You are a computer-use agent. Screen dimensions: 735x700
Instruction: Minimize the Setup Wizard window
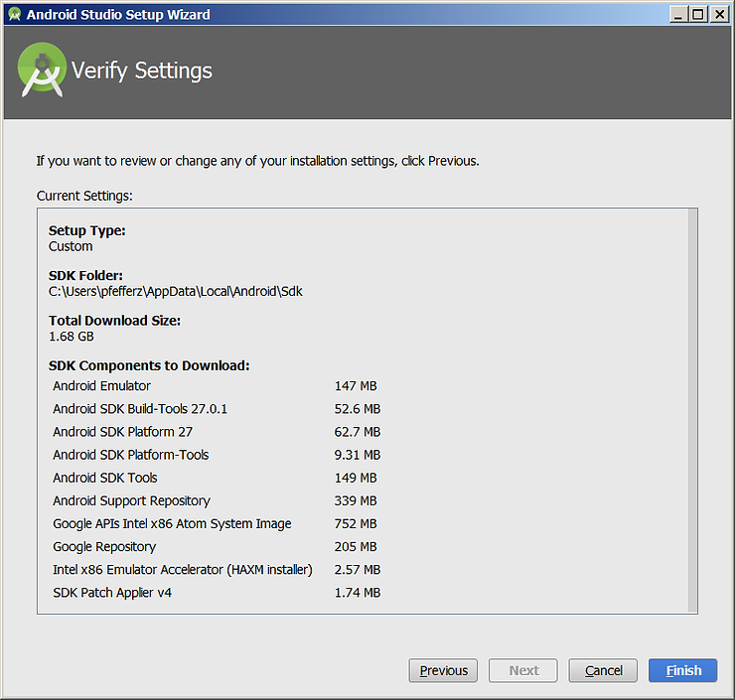point(677,15)
